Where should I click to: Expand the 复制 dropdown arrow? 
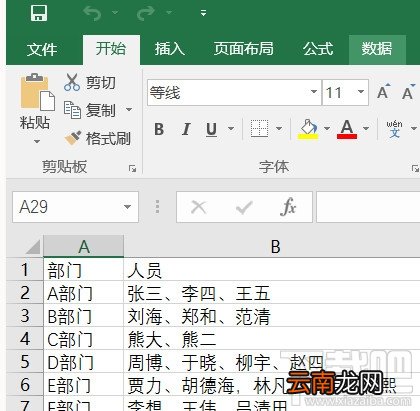click(129, 109)
